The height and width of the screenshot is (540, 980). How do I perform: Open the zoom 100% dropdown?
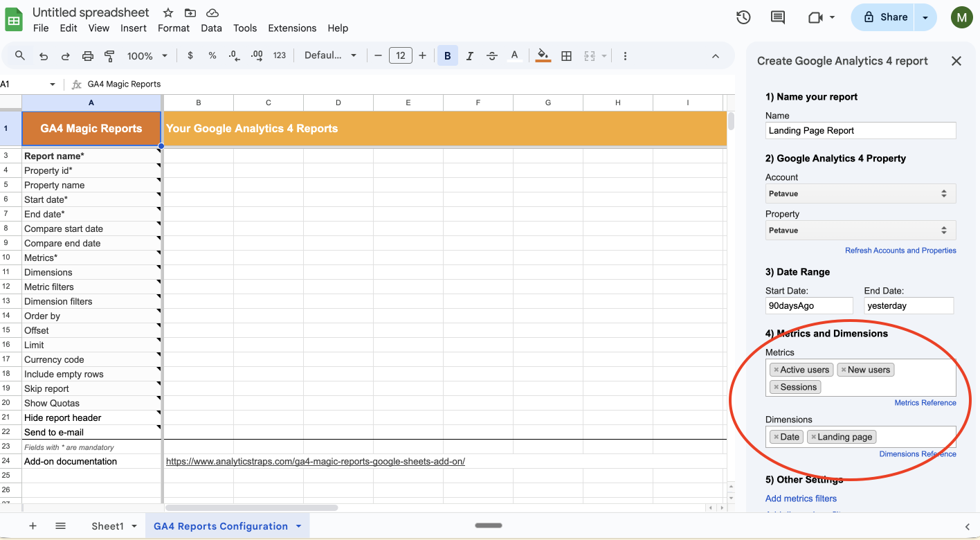tap(147, 56)
